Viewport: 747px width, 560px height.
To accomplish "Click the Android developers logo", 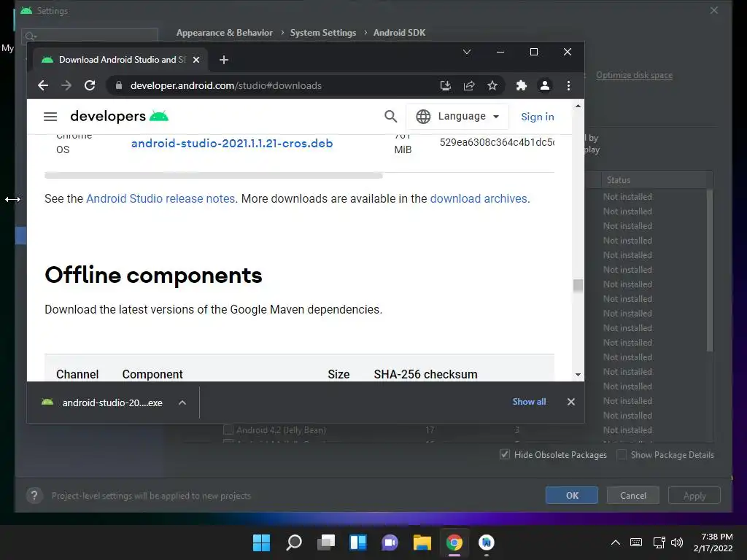I will [x=119, y=116].
